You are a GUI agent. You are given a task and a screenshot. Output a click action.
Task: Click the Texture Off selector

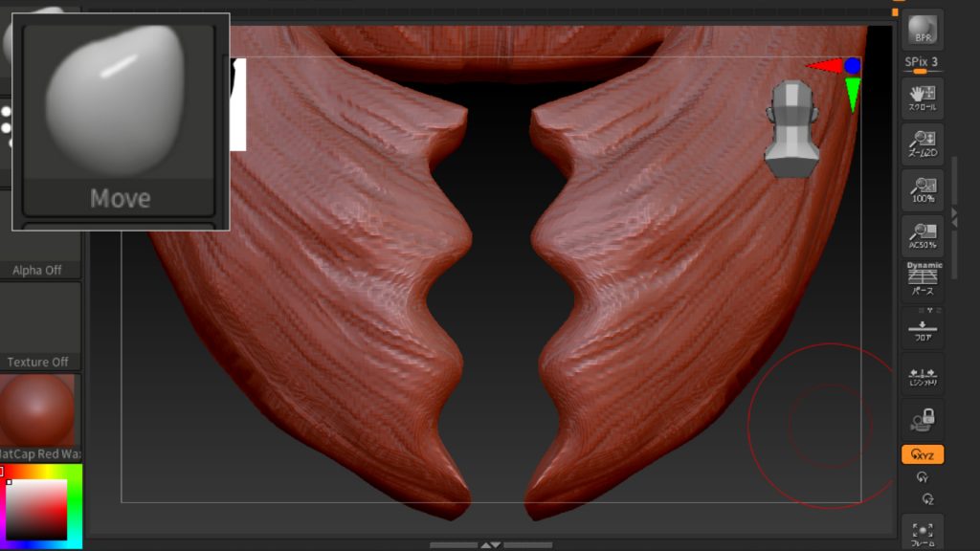tap(40, 362)
